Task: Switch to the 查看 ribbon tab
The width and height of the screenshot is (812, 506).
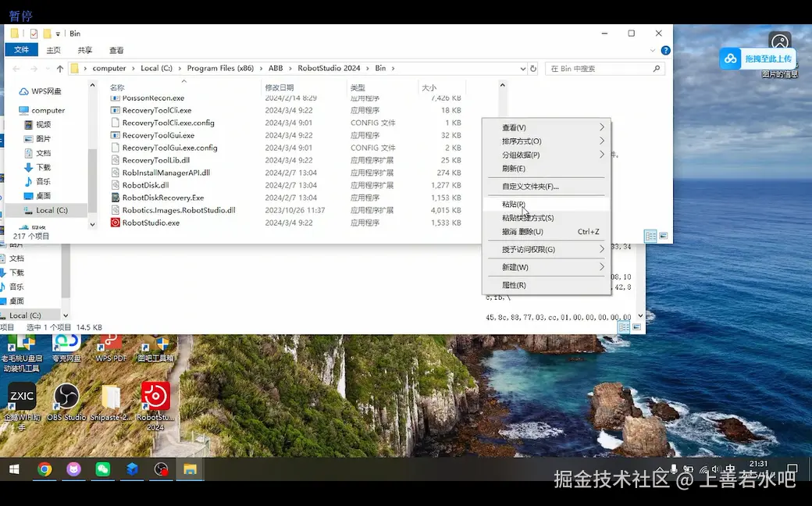Action: (x=115, y=49)
